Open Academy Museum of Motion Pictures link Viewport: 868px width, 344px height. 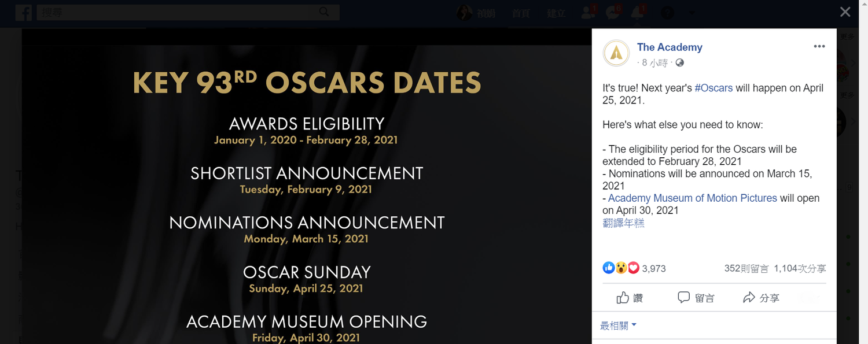pyautogui.click(x=693, y=198)
